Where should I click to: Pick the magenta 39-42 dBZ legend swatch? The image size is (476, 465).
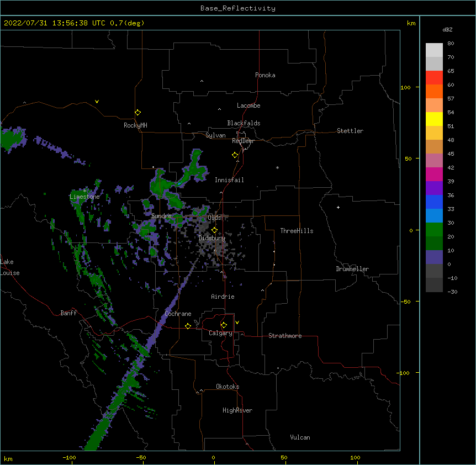click(x=434, y=174)
